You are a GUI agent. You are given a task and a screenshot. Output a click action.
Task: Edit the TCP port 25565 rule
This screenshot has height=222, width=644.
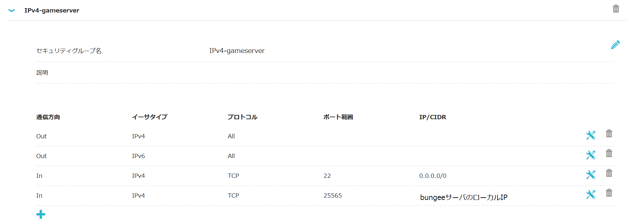click(591, 194)
